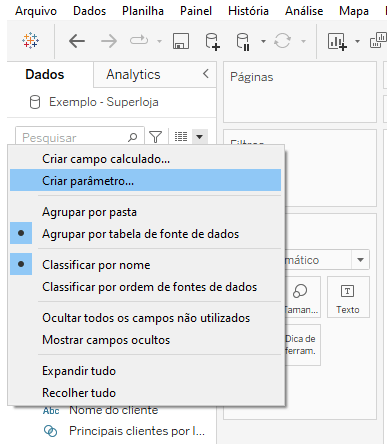
Task: Open the Painel menu
Action: [x=196, y=11]
